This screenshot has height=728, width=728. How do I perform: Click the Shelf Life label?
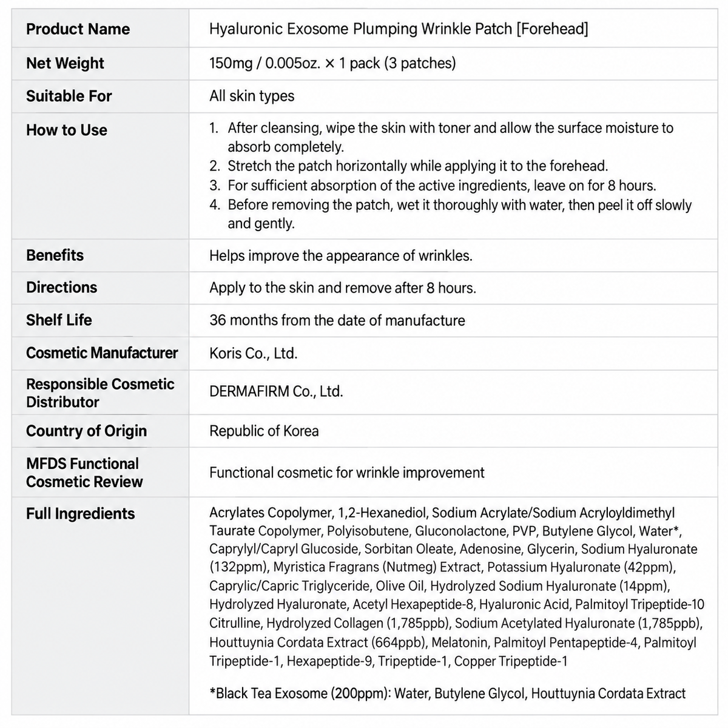59,320
